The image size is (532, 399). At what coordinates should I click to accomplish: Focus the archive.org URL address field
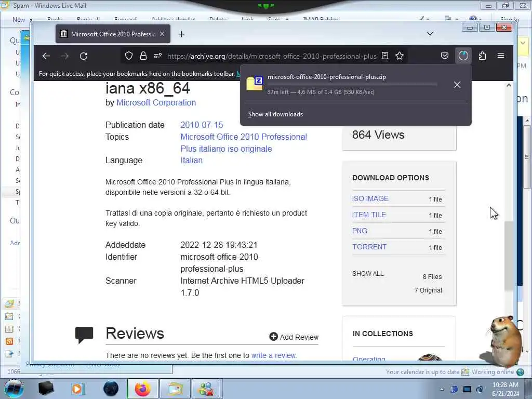272,56
